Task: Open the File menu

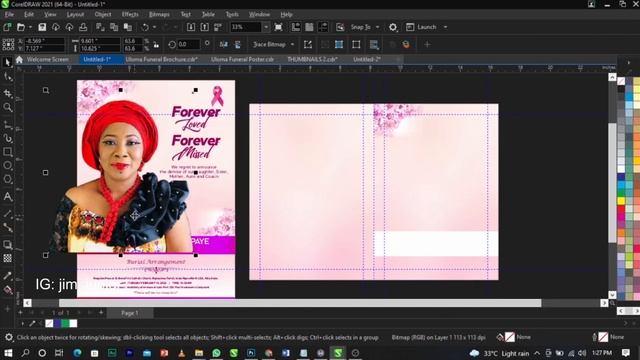Action: 9,14
